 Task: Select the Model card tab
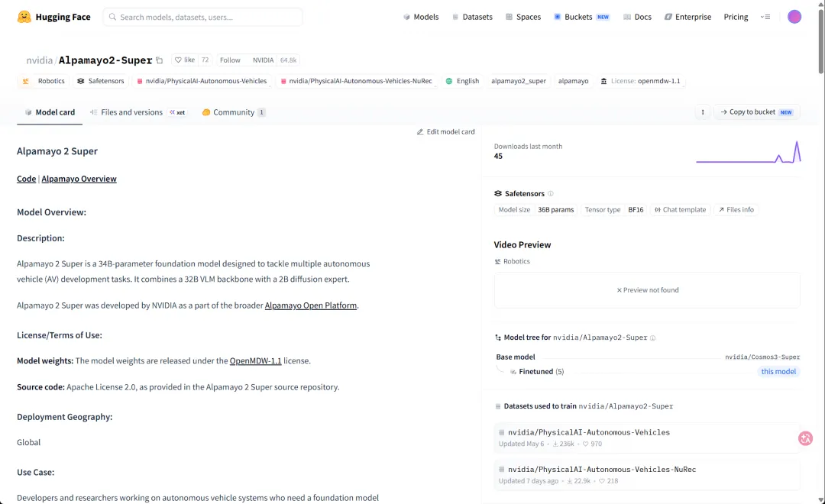(x=50, y=112)
